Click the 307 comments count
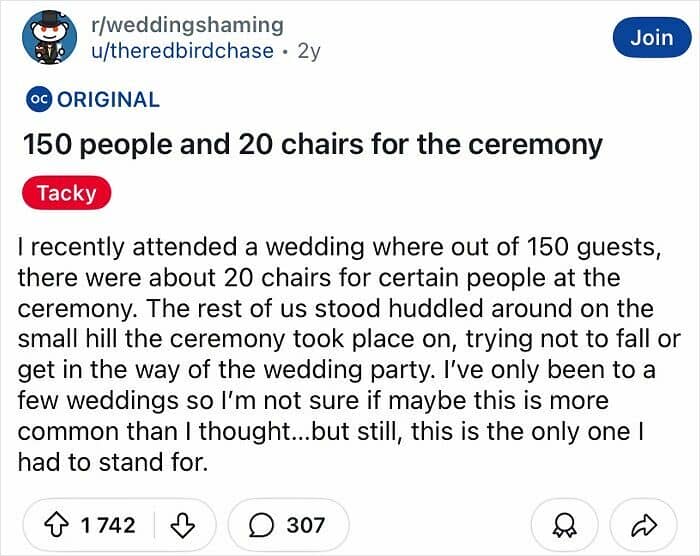The height and width of the screenshot is (556, 700). (305, 525)
